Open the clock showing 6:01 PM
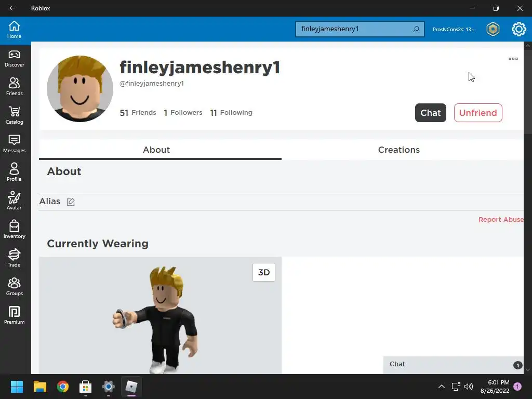532x399 pixels. [495, 387]
